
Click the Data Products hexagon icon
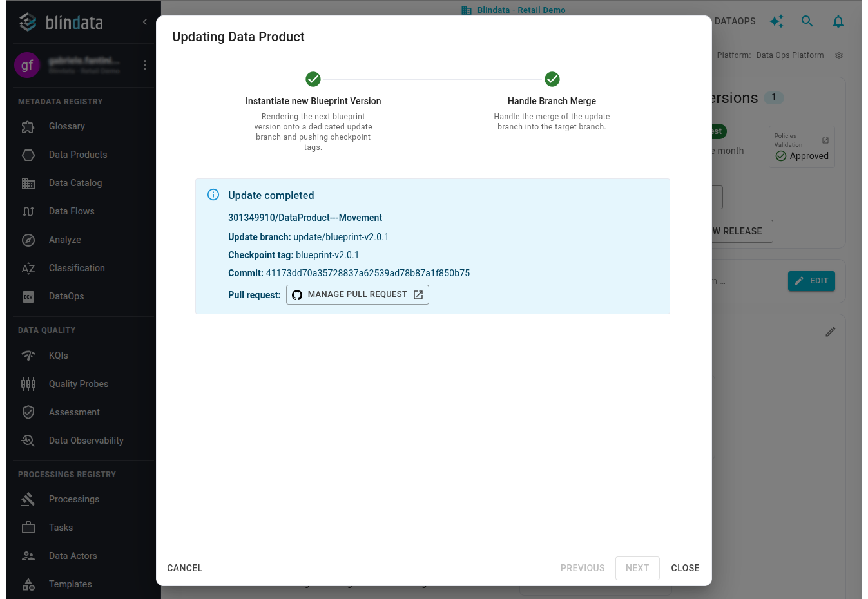[28, 155]
